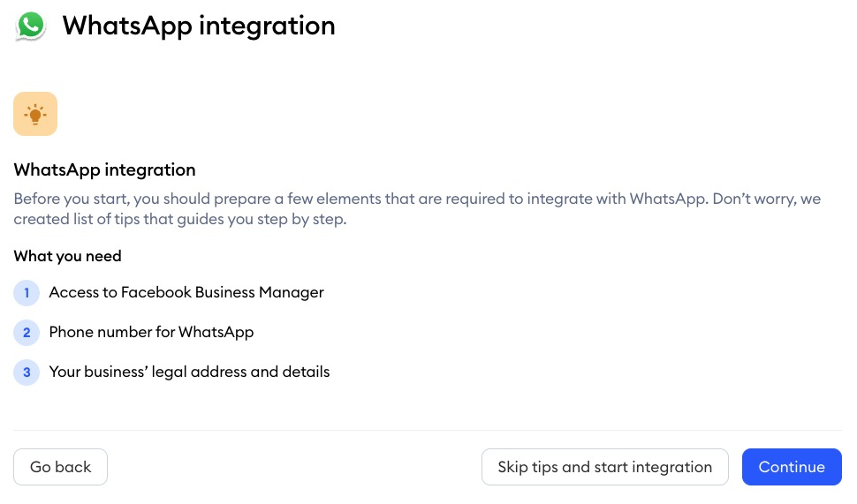Select the step 1 number badge
Image resolution: width=857 pixels, height=504 pixels.
pos(27,293)
